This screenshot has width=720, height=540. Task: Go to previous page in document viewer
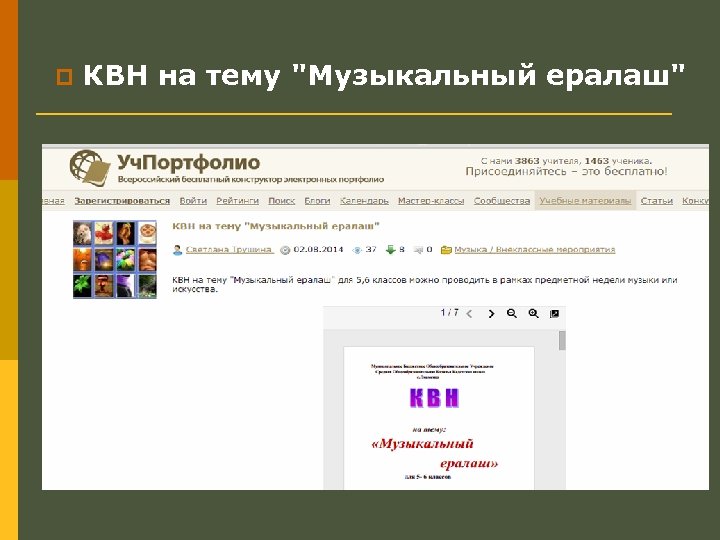pyautogui.click(x=469, y=314)
